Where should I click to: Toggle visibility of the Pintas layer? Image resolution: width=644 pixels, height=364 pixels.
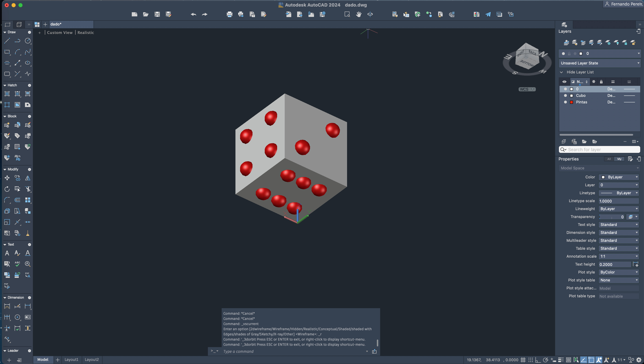coord(565,102)
